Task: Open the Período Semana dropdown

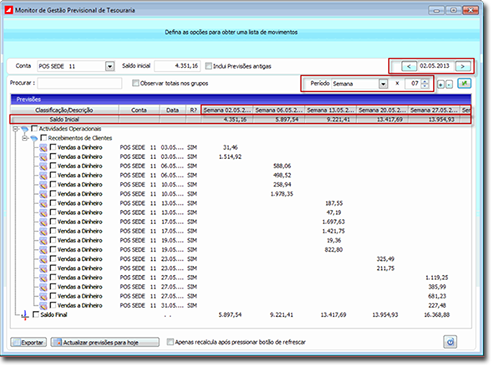Action: pyautogui.click(x=383, y=84)
